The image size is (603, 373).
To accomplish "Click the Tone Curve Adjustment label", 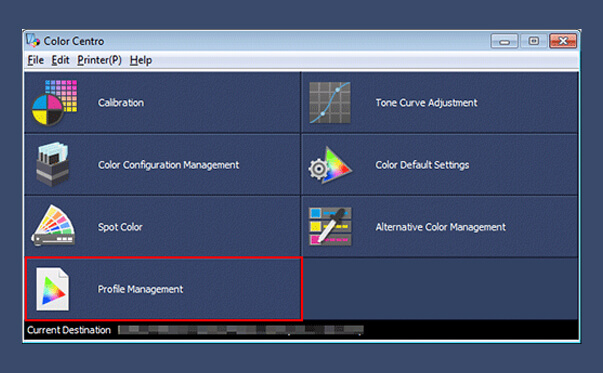I will (426, 103).
